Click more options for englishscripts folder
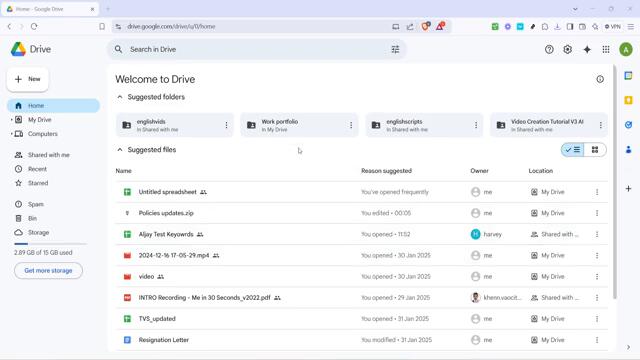This screenshot has width=640, height=360. click(x=476, y=125)
